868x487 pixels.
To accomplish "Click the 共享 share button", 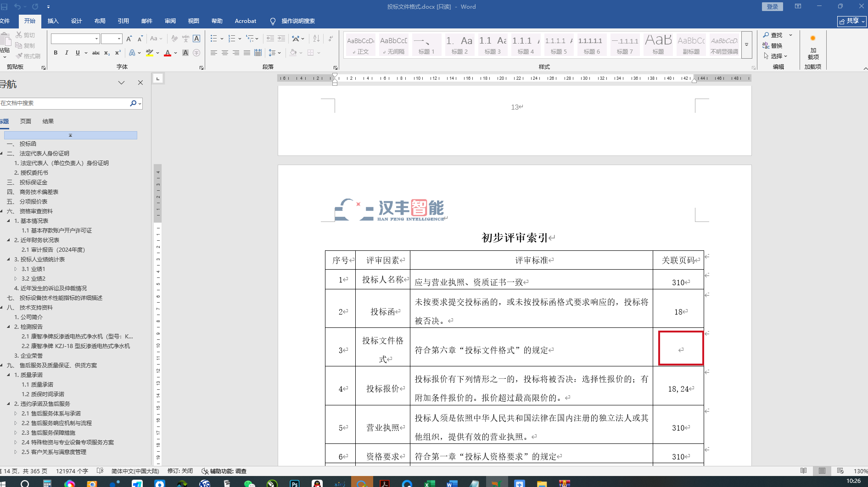I will point(852,21).
